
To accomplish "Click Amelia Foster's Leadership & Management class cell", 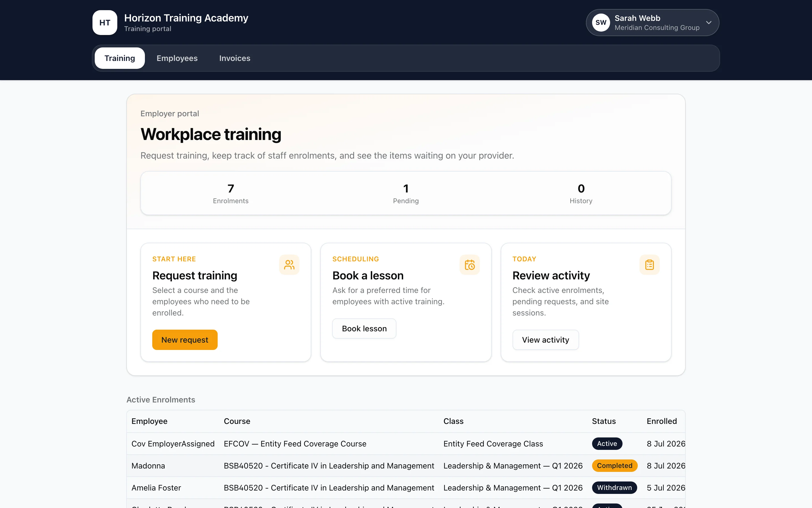I will tap(513, 487).
